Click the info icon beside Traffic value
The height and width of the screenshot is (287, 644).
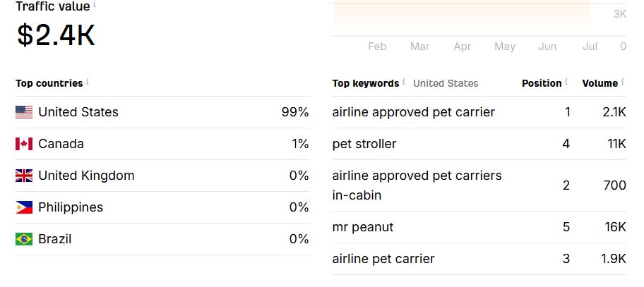pyautogui.click(x=95, y=5)
